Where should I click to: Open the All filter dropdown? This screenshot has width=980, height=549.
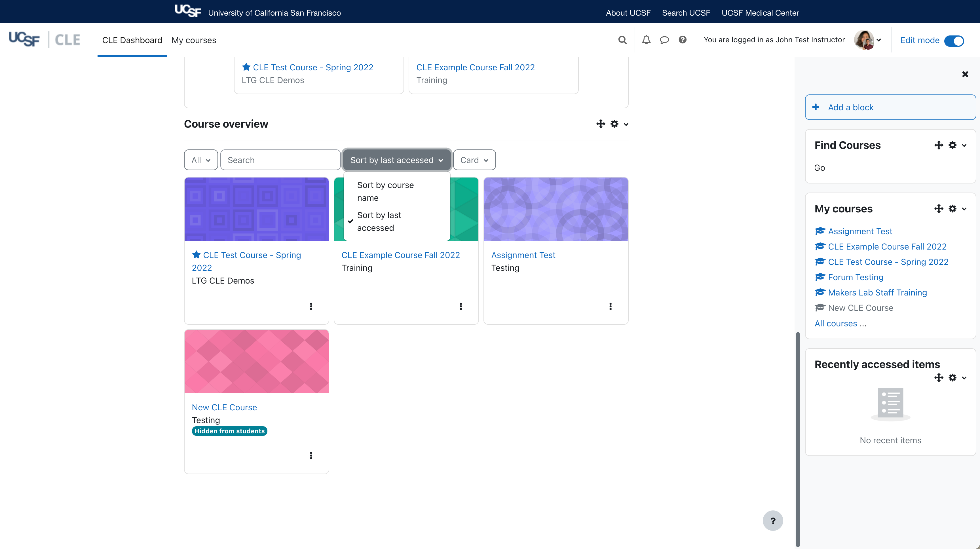tap(201, 160)
